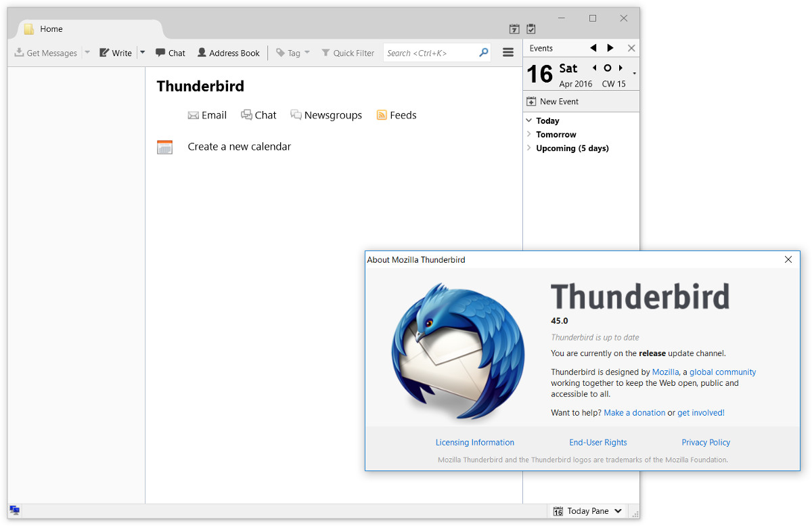
Task: Click the Mozilla link in About dialog
Action: pyautogui.click(x=665, y=372)
